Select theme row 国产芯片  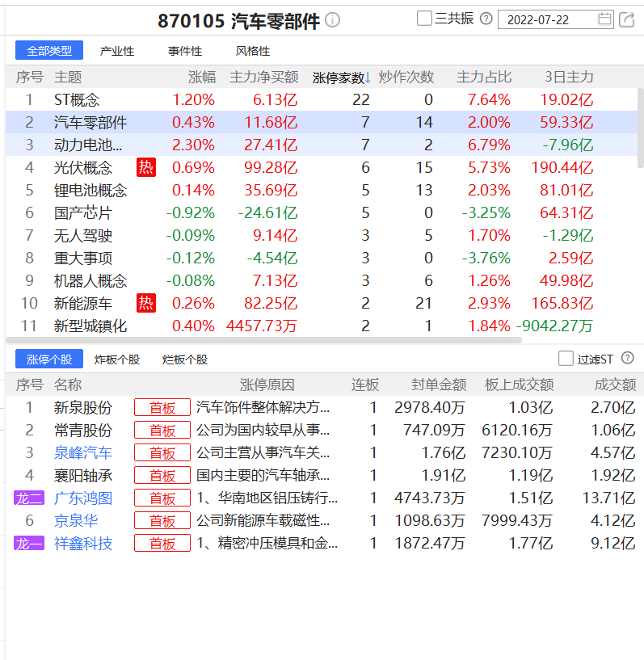click(322, 212)
